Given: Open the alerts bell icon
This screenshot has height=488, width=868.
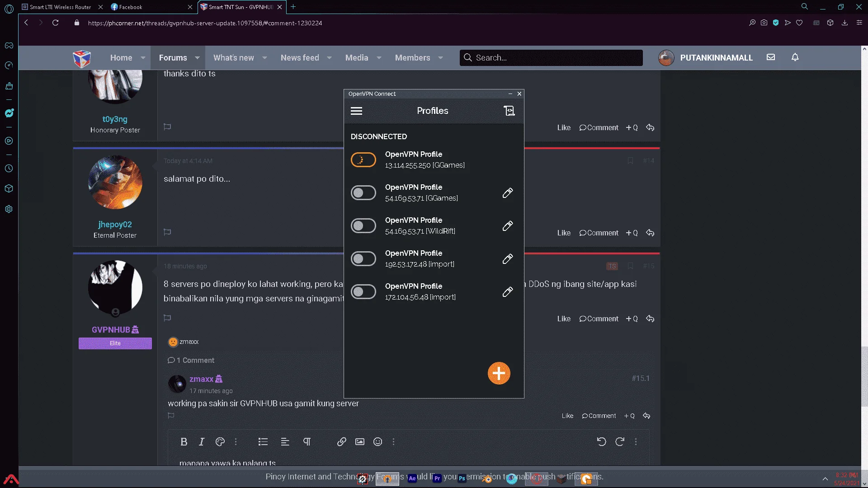Looking at the screenshot, I should pos(795,57).
